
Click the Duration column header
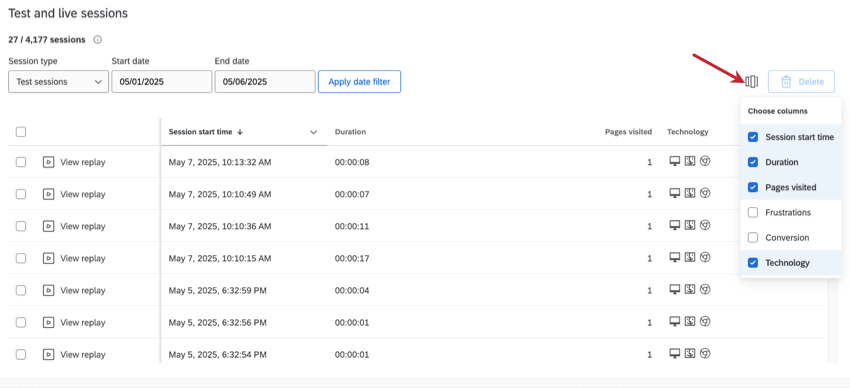point(350,132)
